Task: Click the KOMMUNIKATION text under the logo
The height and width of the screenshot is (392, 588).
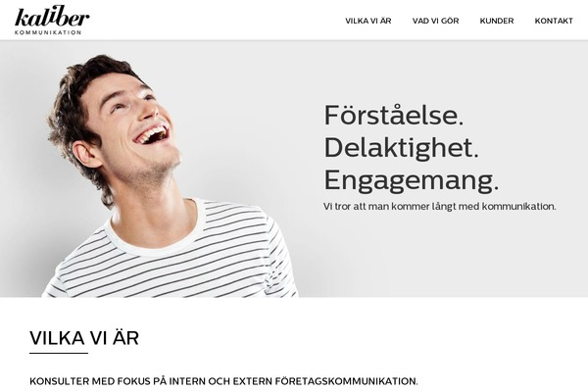Action: [48, 32]
